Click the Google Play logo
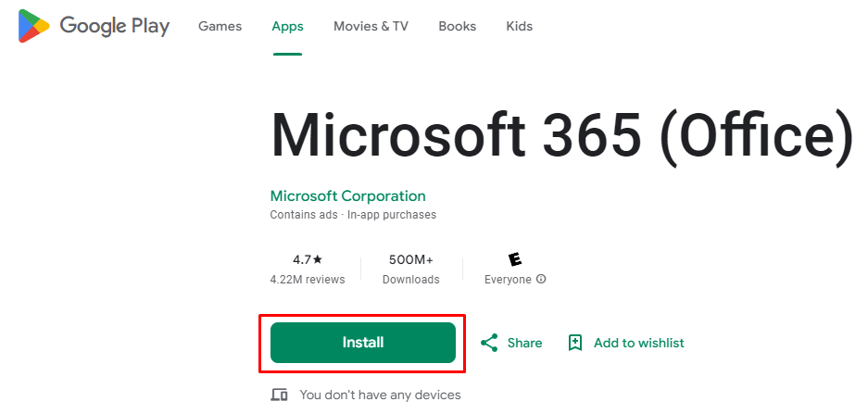Image resolution: width=868 pixels, height=414 pixels. [94, 26]
